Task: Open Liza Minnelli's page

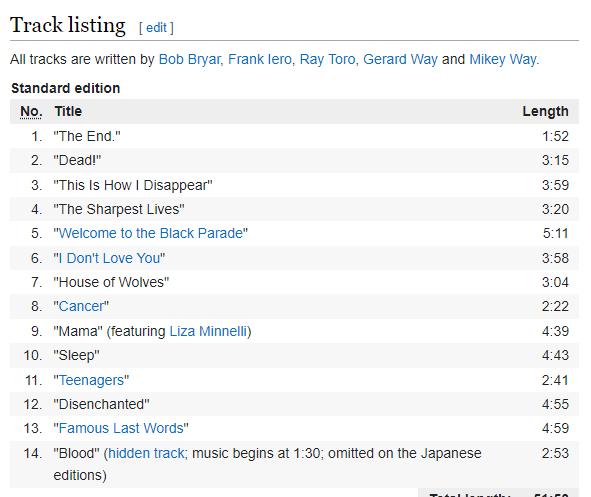Action: click(208, 331)
